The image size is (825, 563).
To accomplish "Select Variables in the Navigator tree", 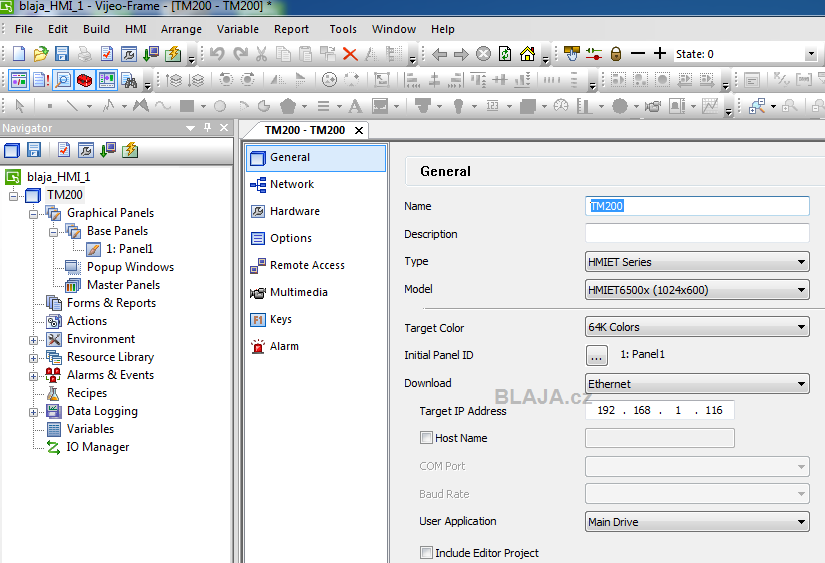I will (90, 429).
